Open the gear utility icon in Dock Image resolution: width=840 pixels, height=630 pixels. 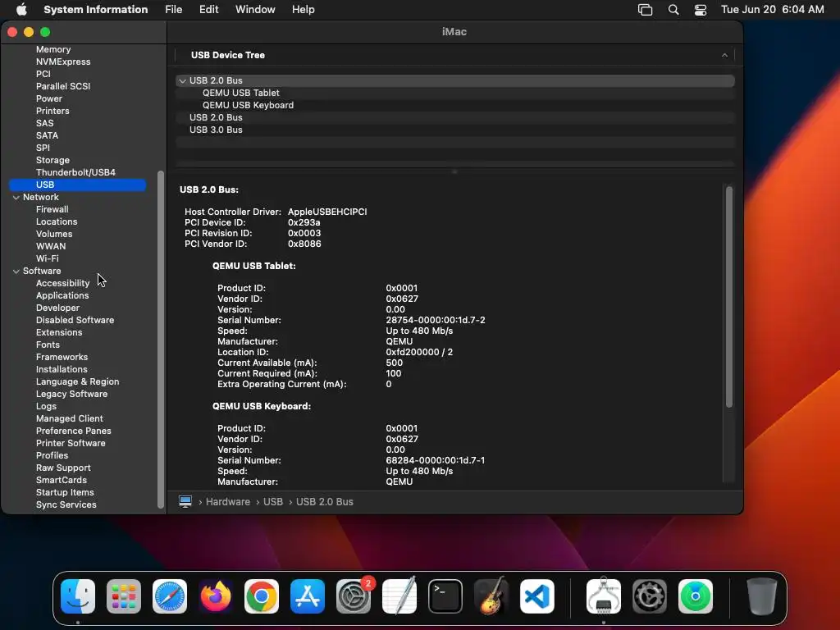pyautogui.click(x=650, y=596)
